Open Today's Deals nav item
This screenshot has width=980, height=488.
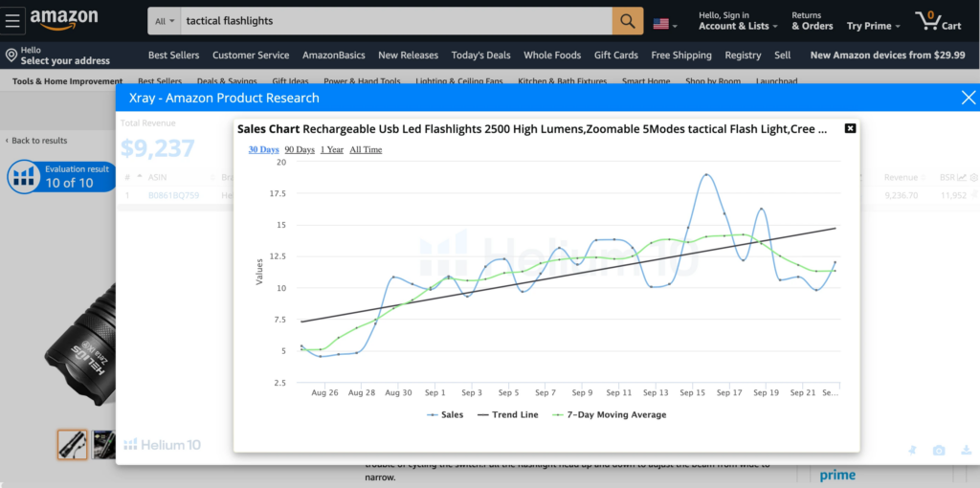[x=480, y=55]
